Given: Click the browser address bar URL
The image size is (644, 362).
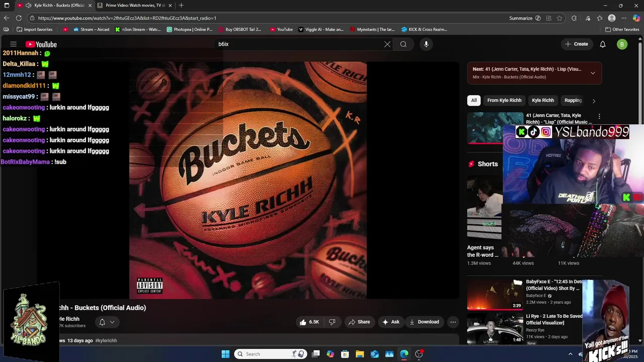Looking at the screenshot, I should (127, 18).
